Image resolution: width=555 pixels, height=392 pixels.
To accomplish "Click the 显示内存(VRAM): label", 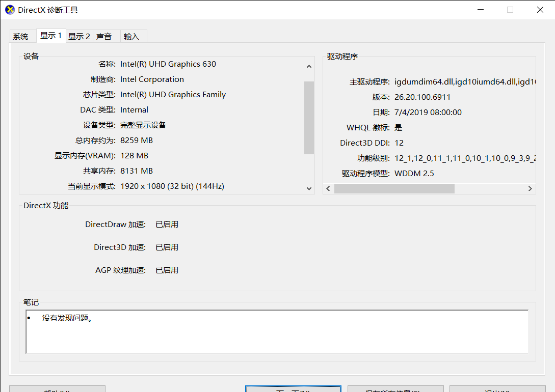I will (x=85, y=156).
